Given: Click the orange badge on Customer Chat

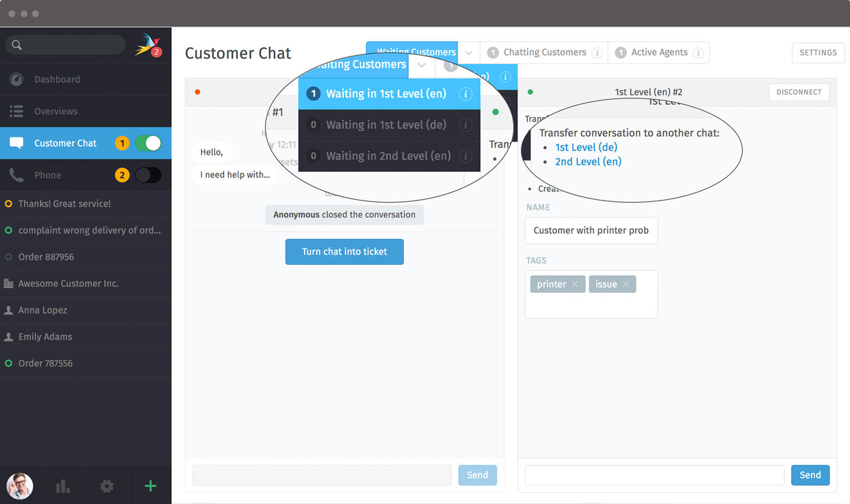Looking at the screenshot, I should (x=122, y=143).
